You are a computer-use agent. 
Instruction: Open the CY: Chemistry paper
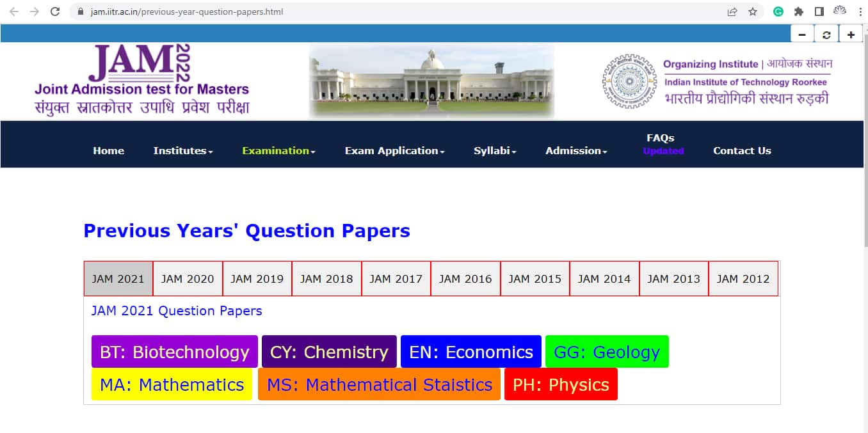pyautogui.click(x=329, y=352)
